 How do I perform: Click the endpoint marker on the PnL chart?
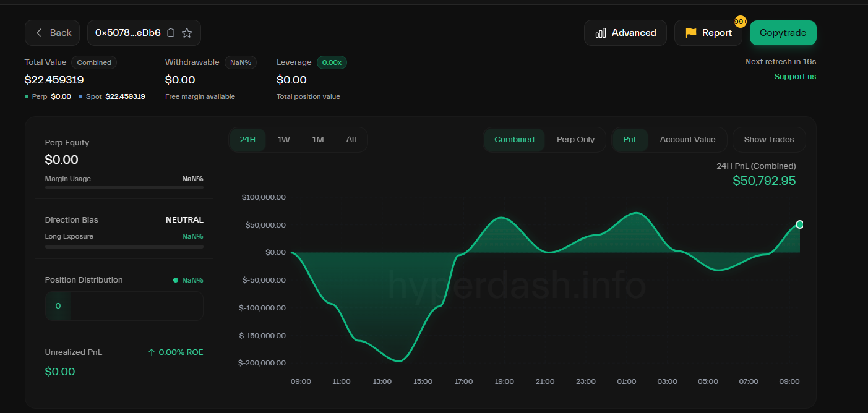coord(800,224)
